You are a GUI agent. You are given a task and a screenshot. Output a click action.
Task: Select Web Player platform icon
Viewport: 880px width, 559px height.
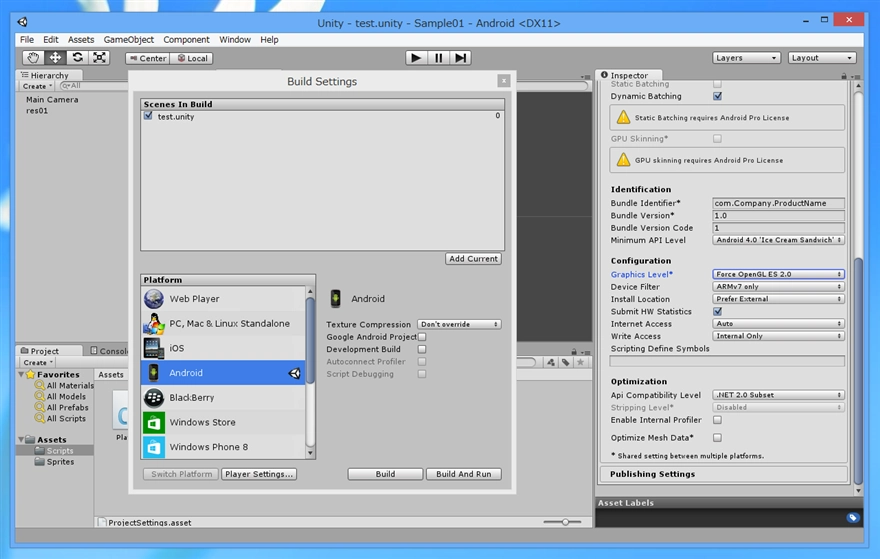pyautogui.click(x=154, y=299)
